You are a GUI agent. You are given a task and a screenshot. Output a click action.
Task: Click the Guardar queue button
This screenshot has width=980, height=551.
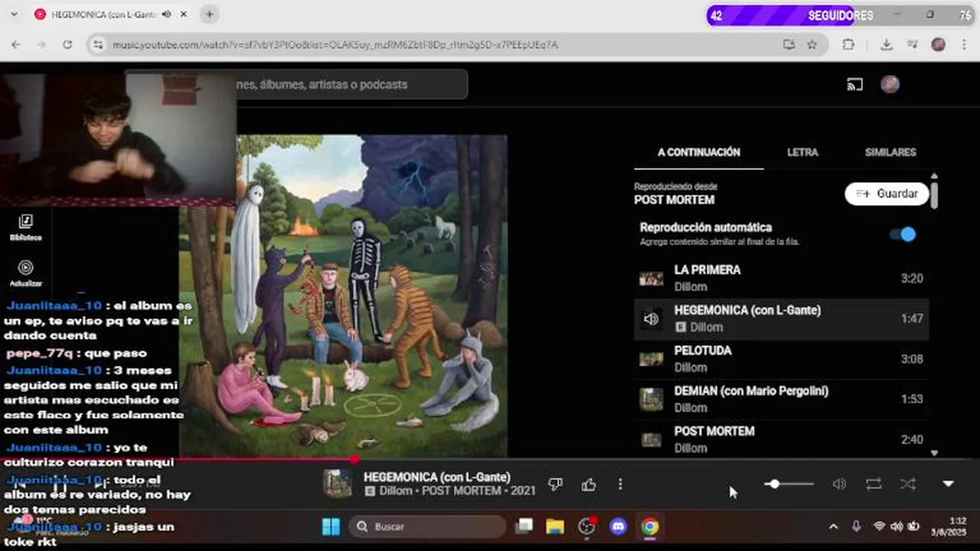click(887, 194)
